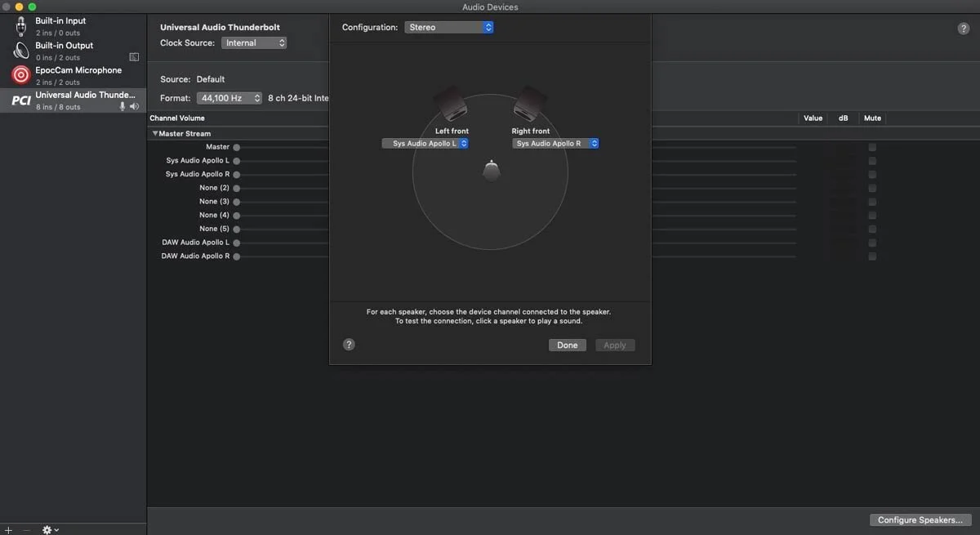Click the Channel Volume column header
Image resolution: width=980 pixels, height=535 pixels.
177,118
